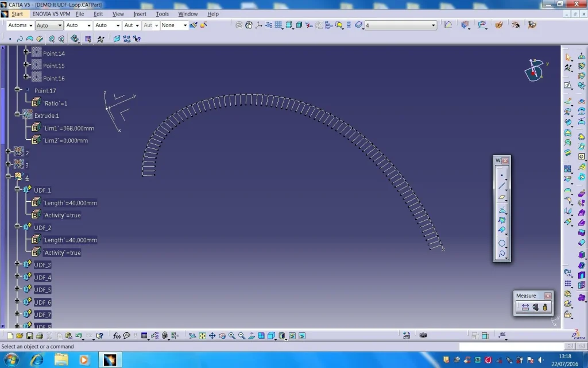The width and height of the screenshot is (588, 368).
Task: Select the Circle tool in floating toolbar
Action: click(502, 244)
